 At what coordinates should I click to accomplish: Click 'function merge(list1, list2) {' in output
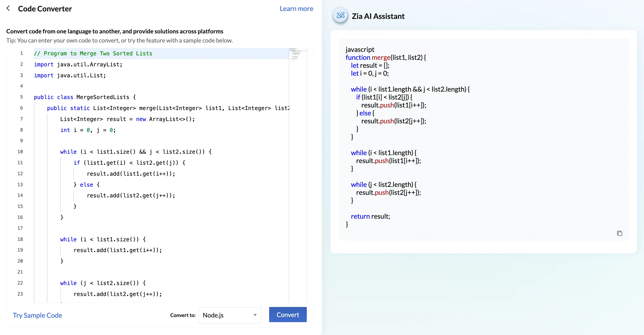(386, 57)
